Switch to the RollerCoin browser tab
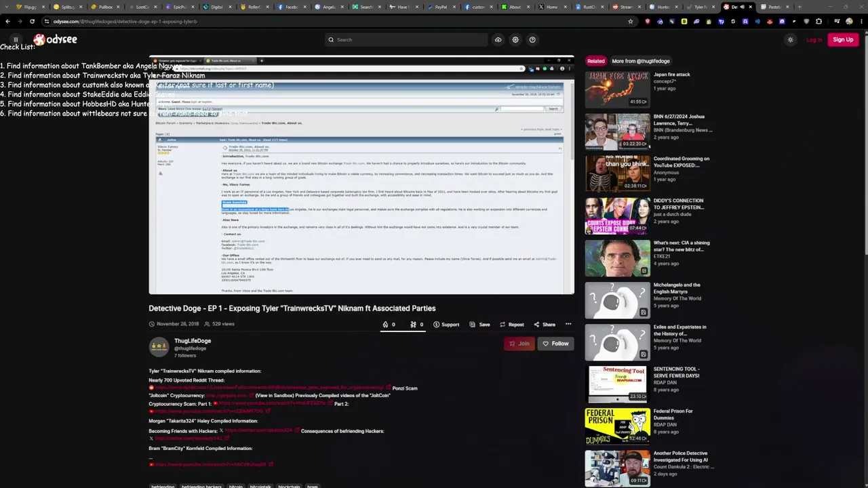Screen dimensions: 868x488 (254, 7)
